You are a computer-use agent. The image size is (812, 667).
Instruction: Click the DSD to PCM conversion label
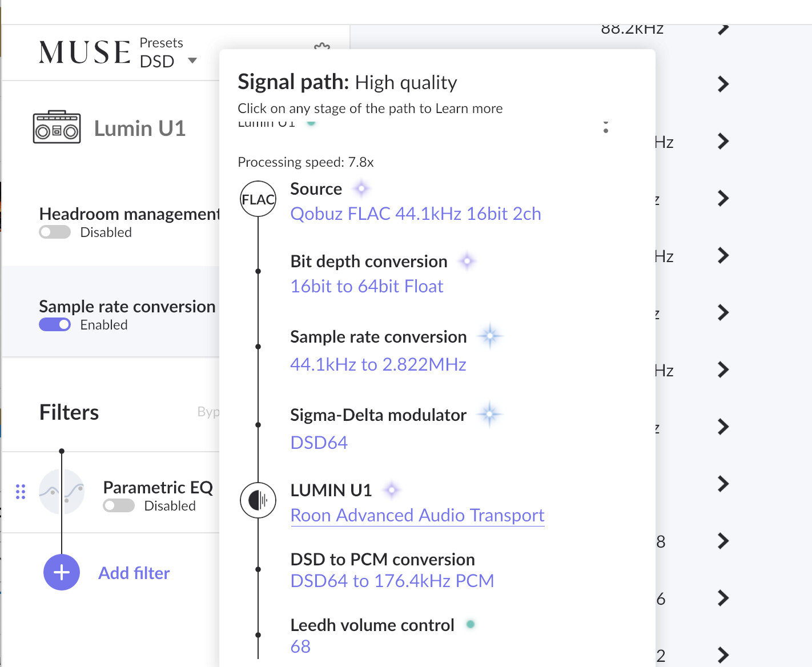(383, 559)
